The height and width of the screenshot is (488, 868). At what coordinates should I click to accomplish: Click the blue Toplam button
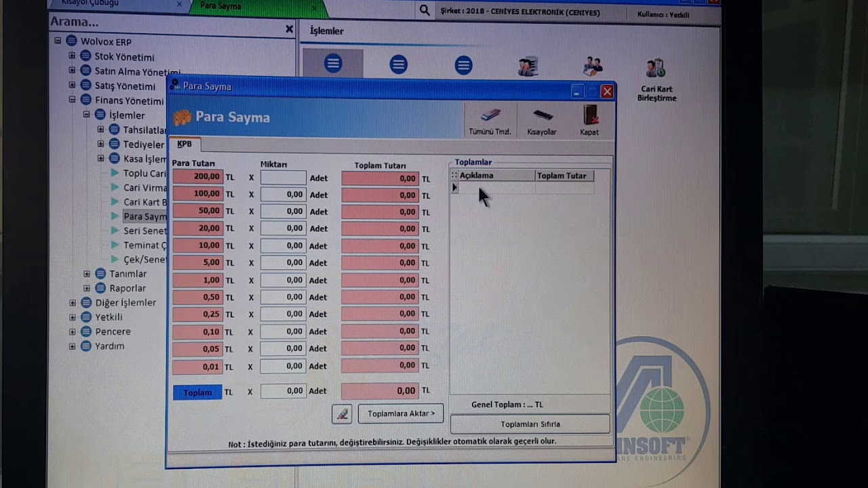(x=197, y=392)
